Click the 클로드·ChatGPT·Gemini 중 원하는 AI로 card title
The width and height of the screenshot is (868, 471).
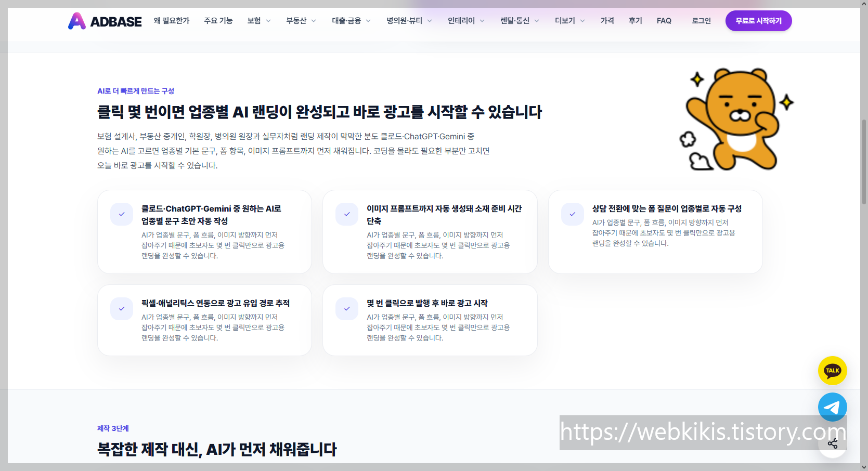click(211, 215)
